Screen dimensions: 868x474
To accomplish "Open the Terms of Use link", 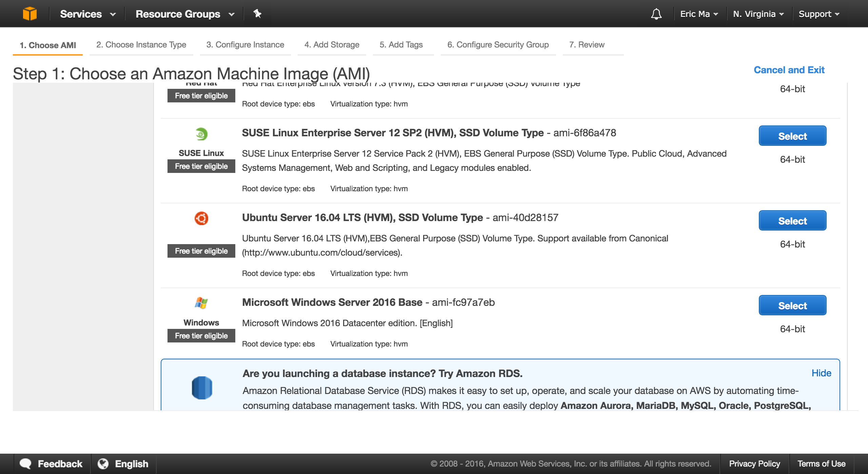I will pyautogui.click(x=821, y=463).
